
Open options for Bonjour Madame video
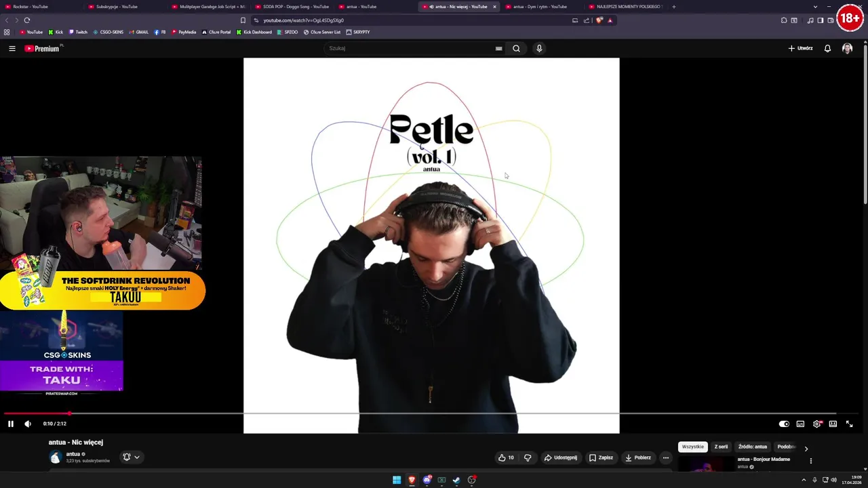(x=811, y=461)
